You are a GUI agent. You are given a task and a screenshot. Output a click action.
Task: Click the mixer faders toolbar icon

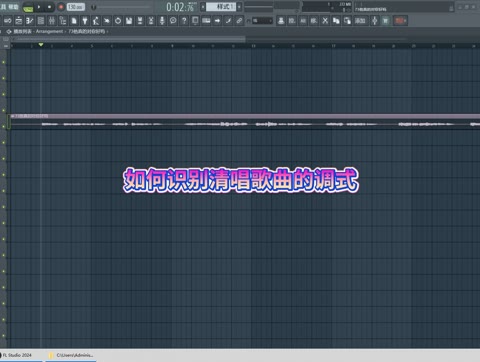tap(52, 21)
